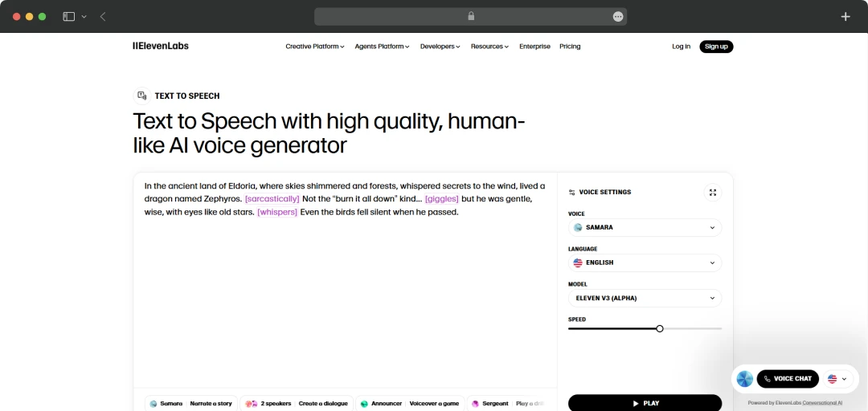
Task: Click the blue voice chat orb
Action: tap(744, 379)
